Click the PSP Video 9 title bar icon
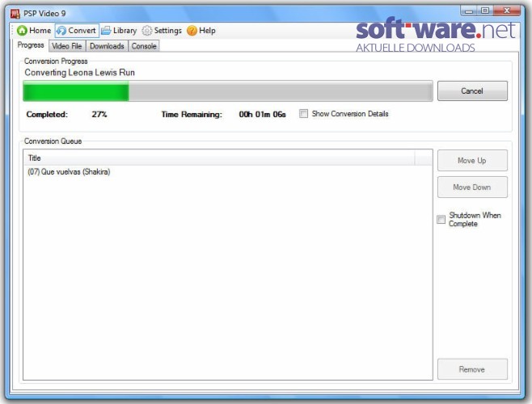This screenshot has height=404, width=532. [x=15, y=14]
